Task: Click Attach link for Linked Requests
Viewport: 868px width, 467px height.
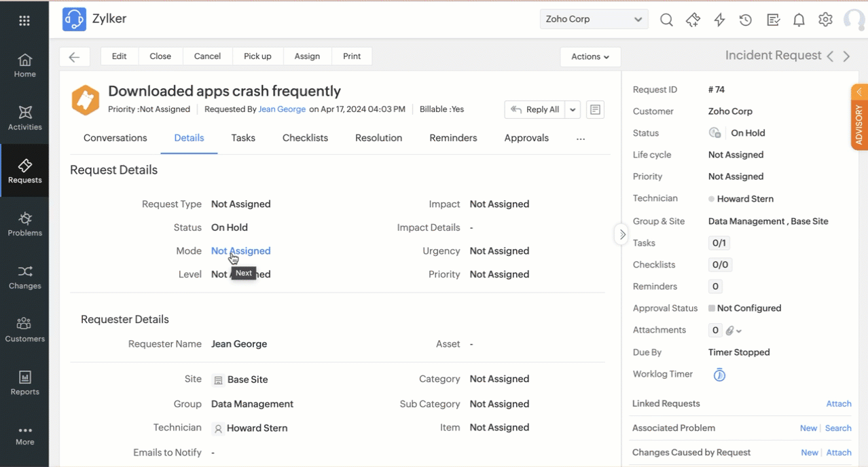Action: [838, 404]
